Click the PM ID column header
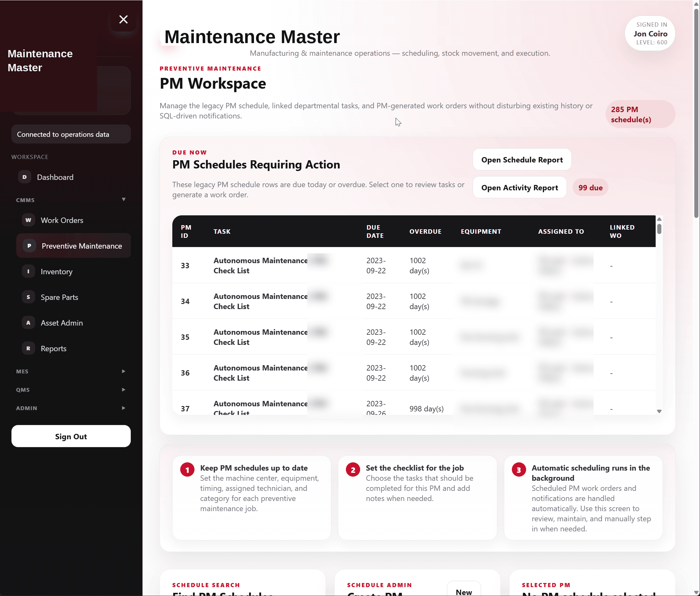This screenshot has height=596, width=700. coord(186,231)
